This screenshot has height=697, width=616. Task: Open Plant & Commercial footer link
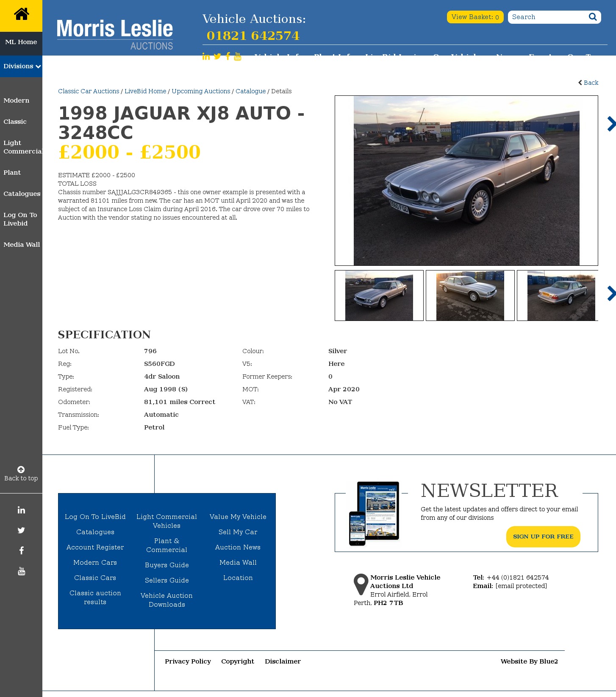point(167,545)
